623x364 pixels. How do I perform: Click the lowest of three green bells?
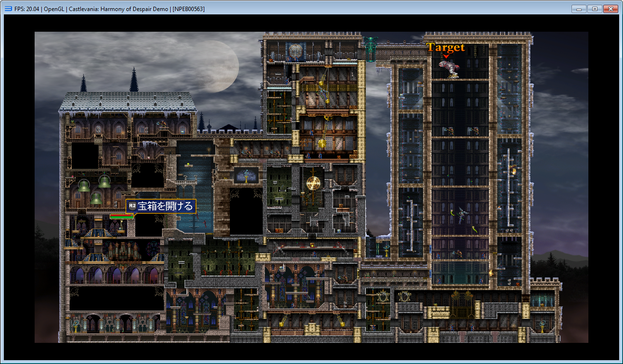click(96, 198)
